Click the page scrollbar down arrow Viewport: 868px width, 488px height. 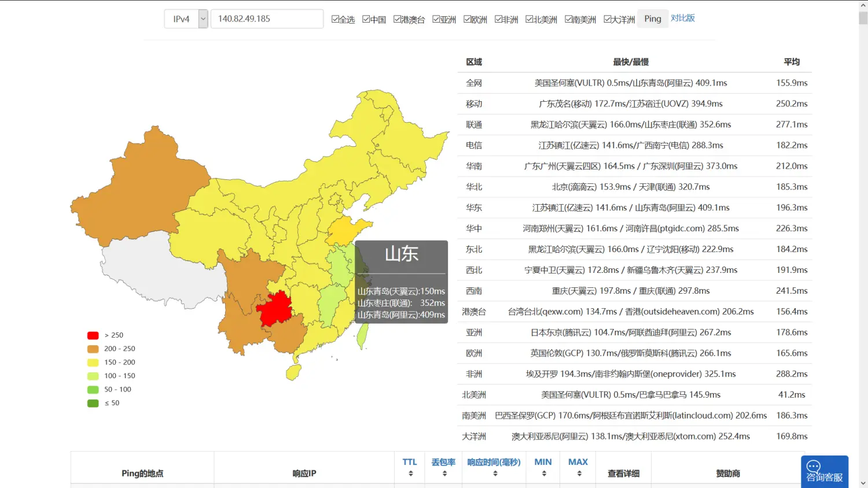863,483
